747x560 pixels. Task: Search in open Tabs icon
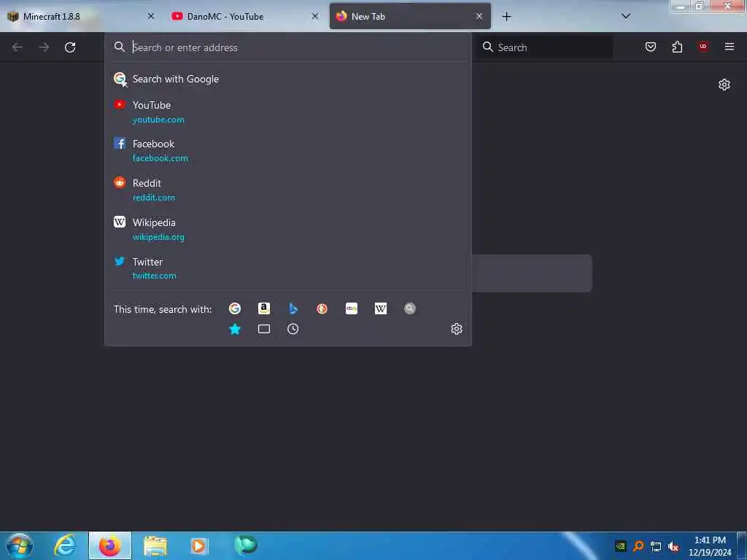(264, 329)
